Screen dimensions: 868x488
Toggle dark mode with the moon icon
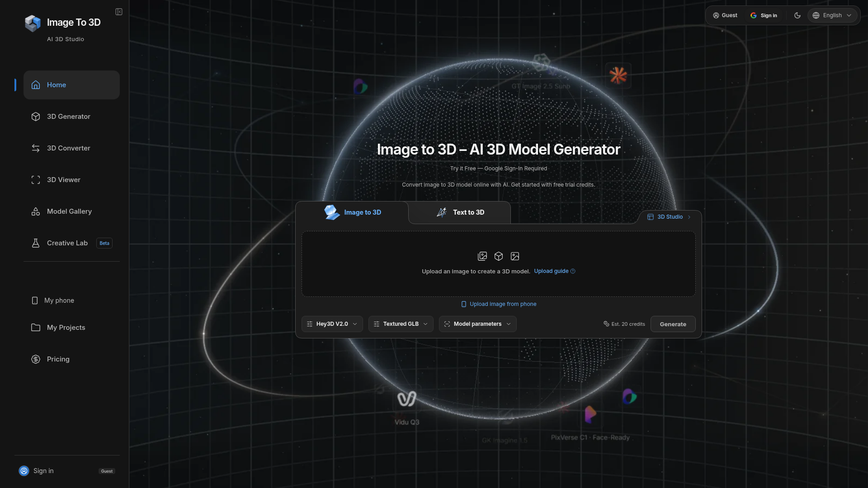[x=797, y=15]
